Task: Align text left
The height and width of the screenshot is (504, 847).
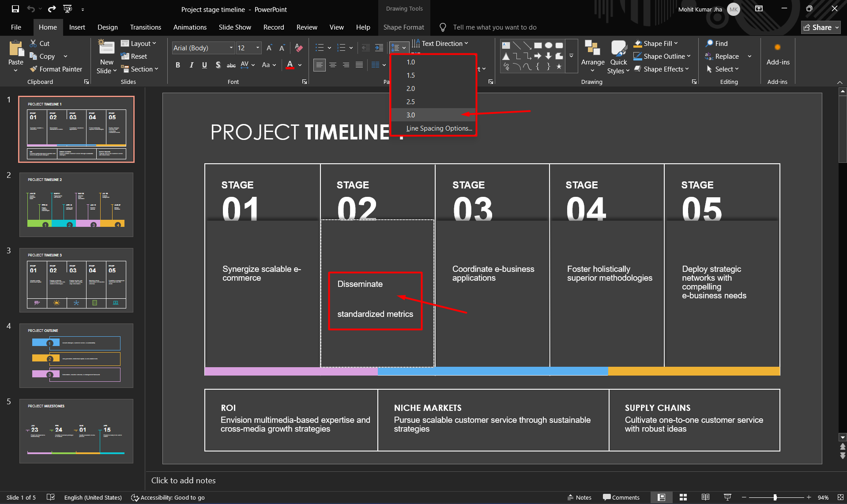Action: pos(319,65)
